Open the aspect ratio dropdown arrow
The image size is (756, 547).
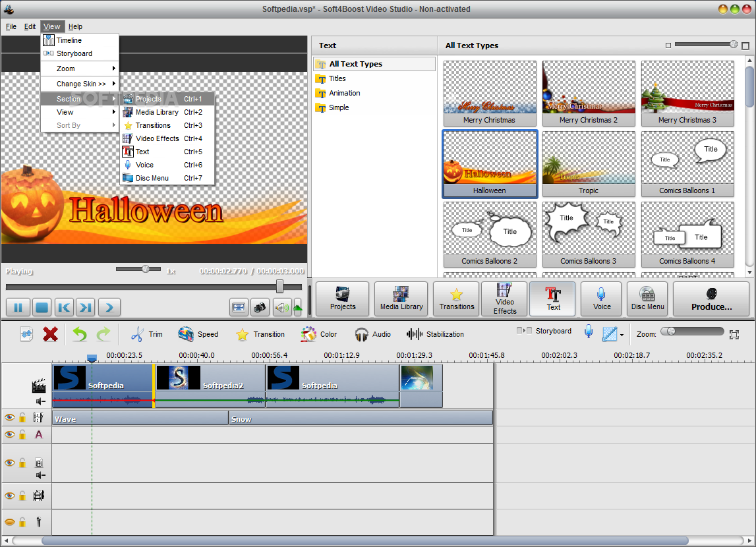[x=622, y=335]
